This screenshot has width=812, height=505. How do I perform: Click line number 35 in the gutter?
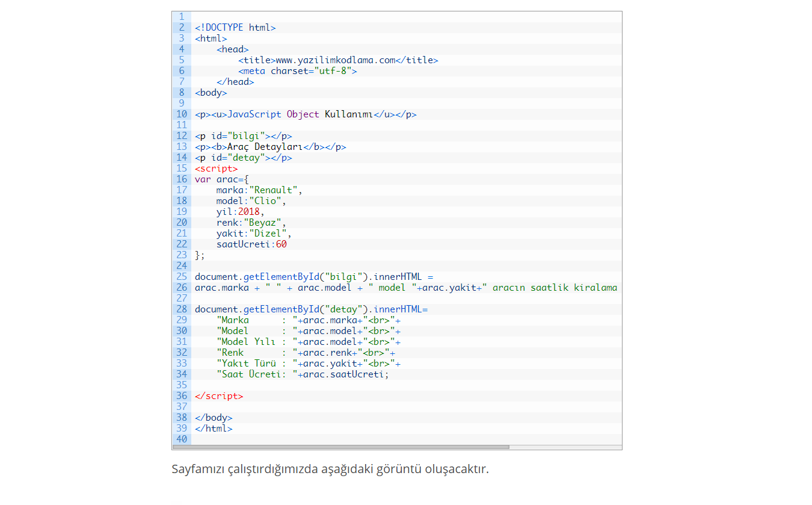click(182, 385)
